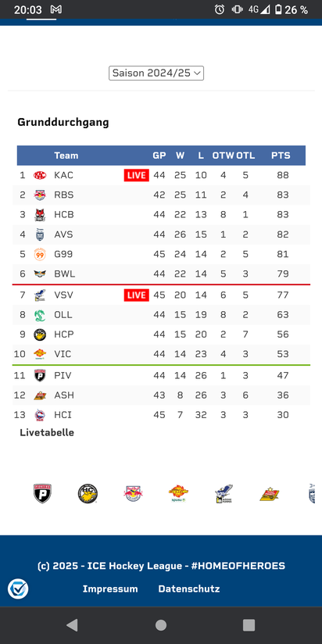Screen dimensions: 322x644
Task: Tap the Livetabelle label below the table
Action: click(47, 432)
